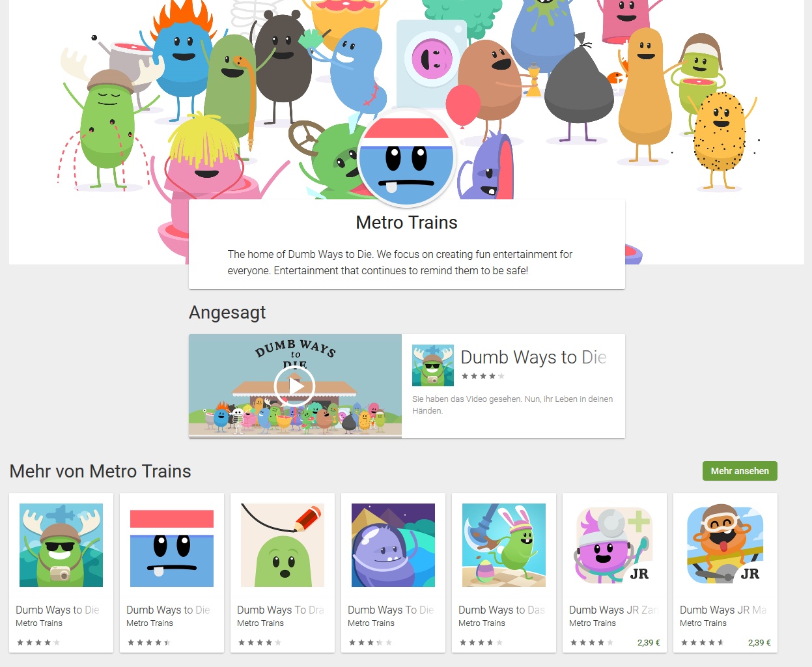Click the Mehr von Metro Trains heading

[100, 471]
